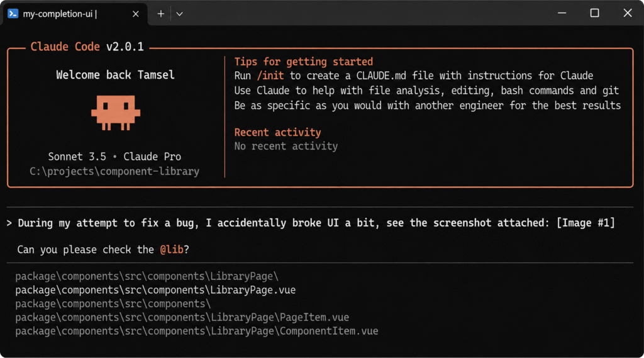
Task: Select the LibraryPage\ folder suggestion
Action: 147,276
